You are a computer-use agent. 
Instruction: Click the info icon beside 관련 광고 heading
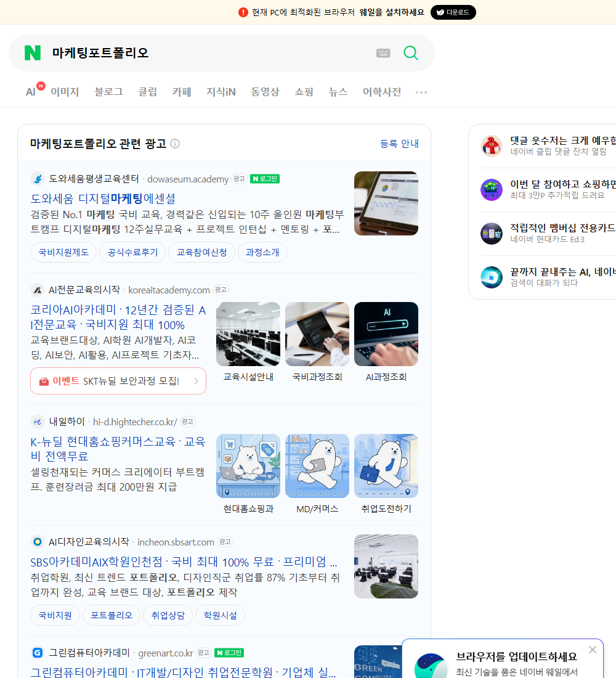[175, 144]
